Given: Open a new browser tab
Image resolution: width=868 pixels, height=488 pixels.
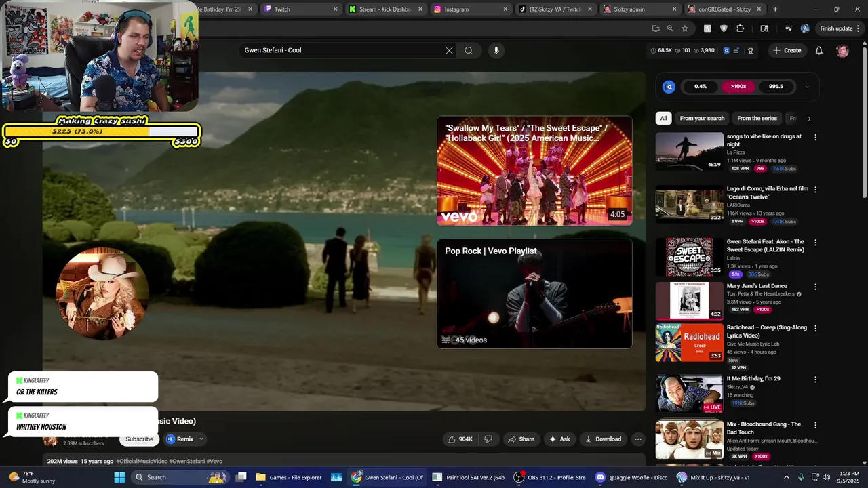Looking at the screenshot, I should pos(775,9).
